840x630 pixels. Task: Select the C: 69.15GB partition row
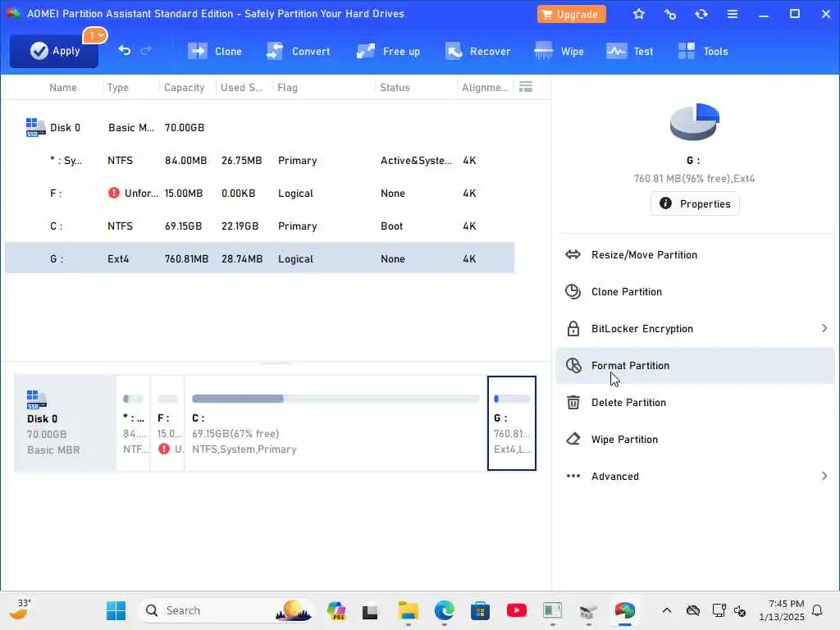click(260, 226)
